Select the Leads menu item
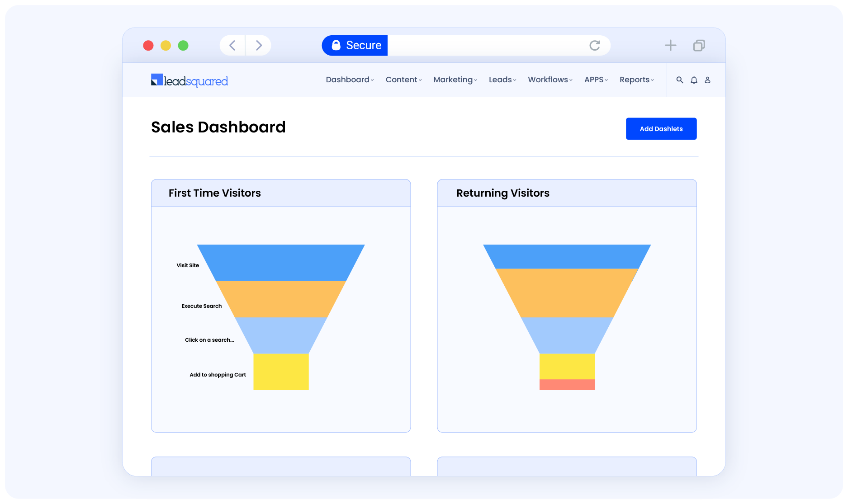 click(502, 80)
